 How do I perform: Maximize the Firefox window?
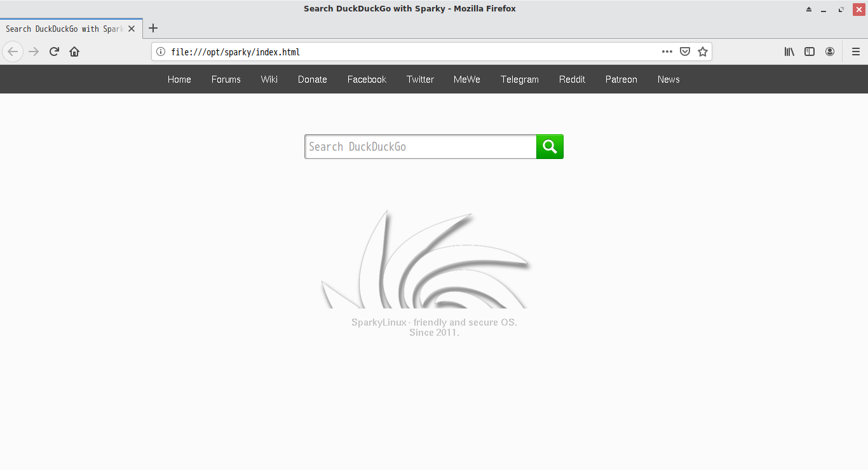pyautogui.click(x=841, y=10)
